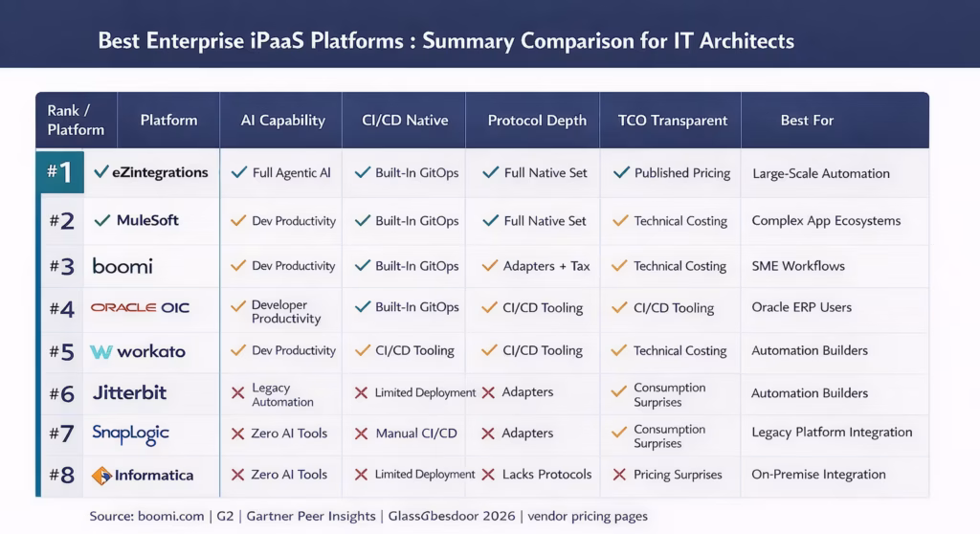Viewport: 980px width, 534px height.
Task: Select the 'CI/CD Native' column header
Action: [x=405, y=120]
